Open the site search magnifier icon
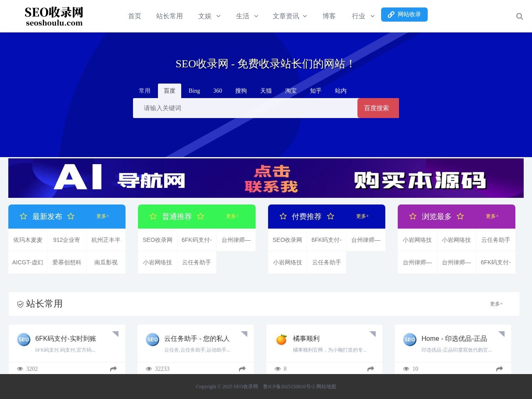The image size is (532, 399). [x=520, y=16]
